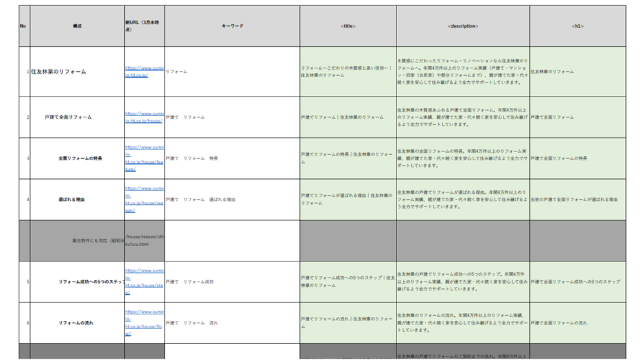Select the h1 cell "戸建て全面リフォーム成功への5つのステップ"
This screenshot has width=644, height=362.
coord(578,282)
